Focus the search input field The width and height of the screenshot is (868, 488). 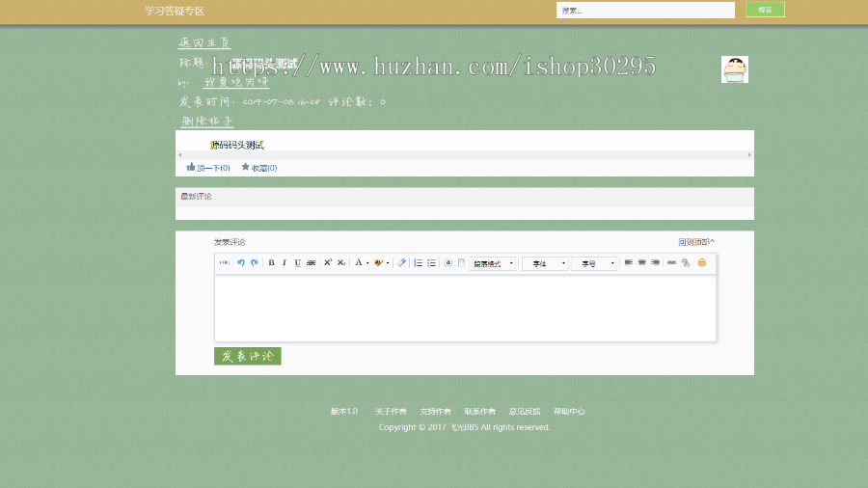click(x=645, y=10)
